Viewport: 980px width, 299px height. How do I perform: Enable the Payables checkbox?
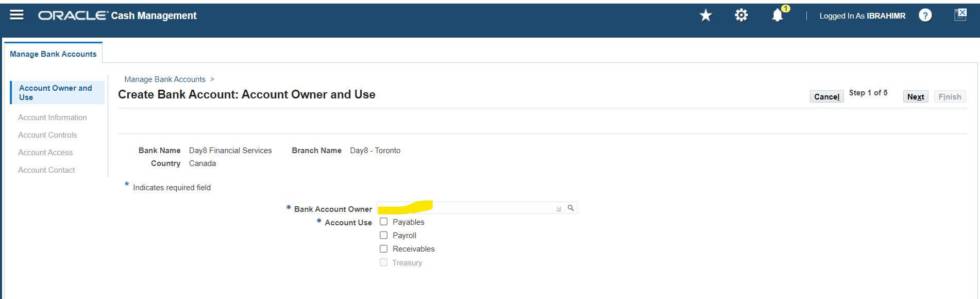pos(383,222)
